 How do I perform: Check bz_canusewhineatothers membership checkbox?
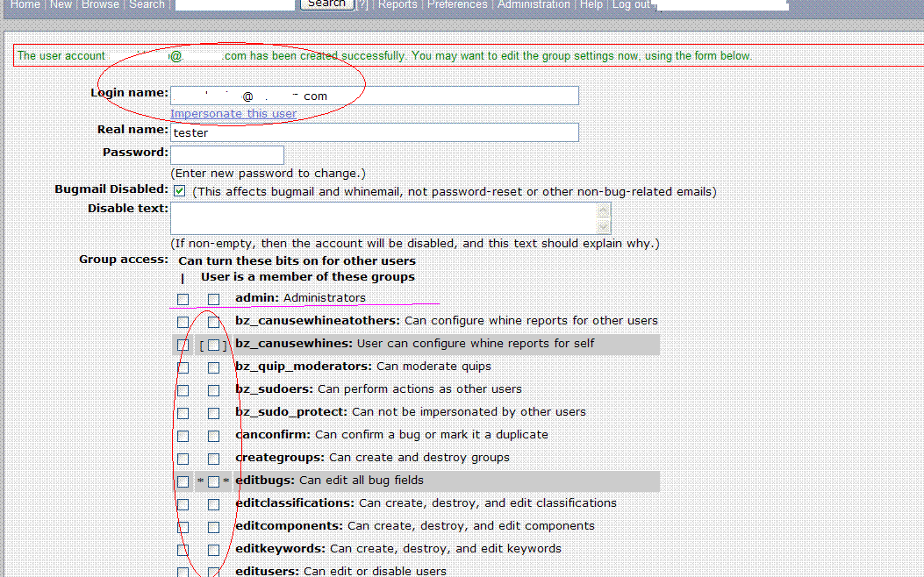pyautogui.click(x=213, y=322)
